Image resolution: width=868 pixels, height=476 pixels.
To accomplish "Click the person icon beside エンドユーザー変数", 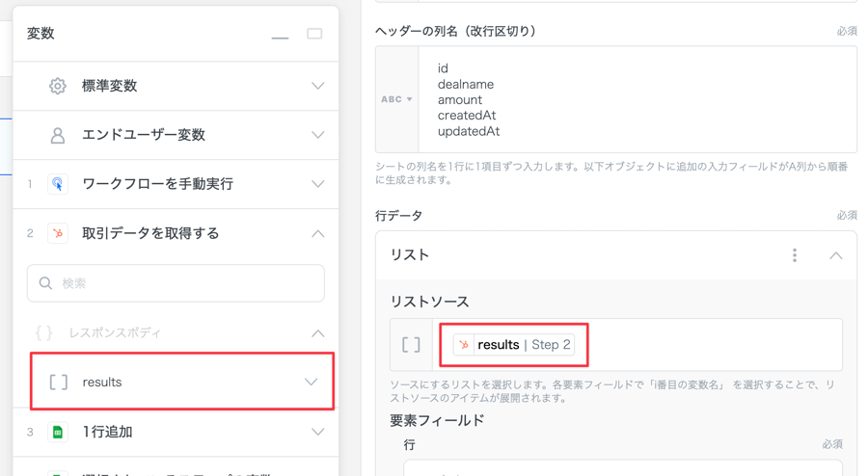I will 58,135.
